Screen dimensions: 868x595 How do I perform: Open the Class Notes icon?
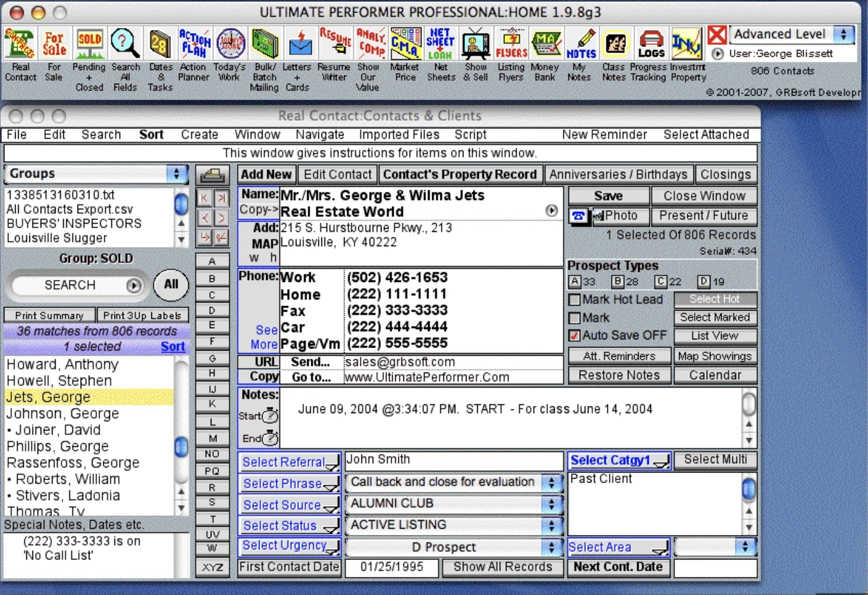615,44
